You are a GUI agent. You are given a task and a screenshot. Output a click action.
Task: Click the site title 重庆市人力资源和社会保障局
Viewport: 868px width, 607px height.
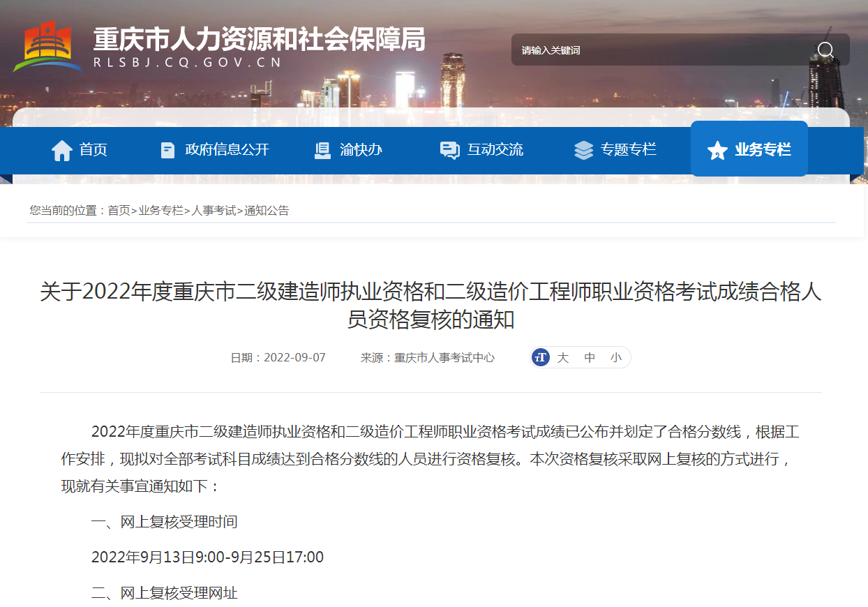(259, 39)
